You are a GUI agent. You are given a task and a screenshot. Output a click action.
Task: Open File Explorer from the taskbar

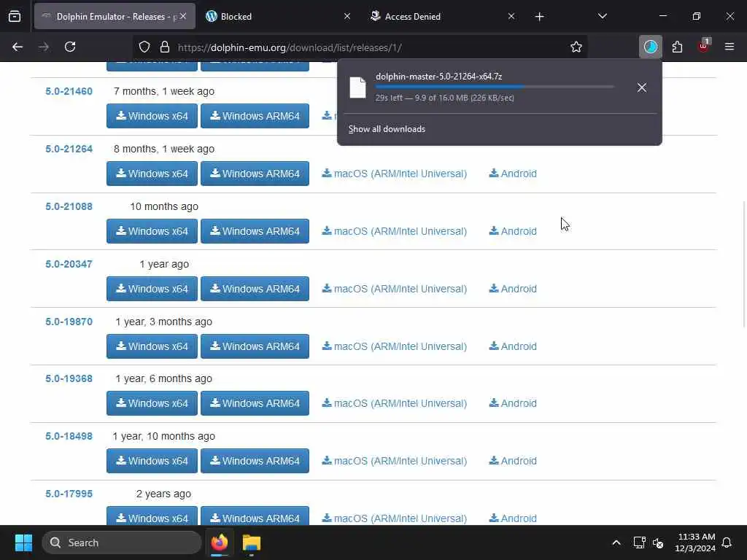pos(252,542)
